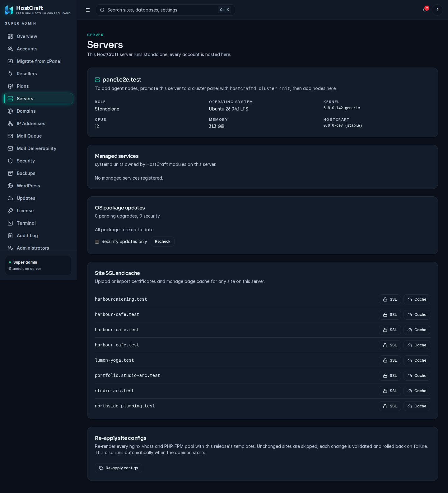The image size is (448, 493).
Task: Click the Security shield icon
Action: 10,161
